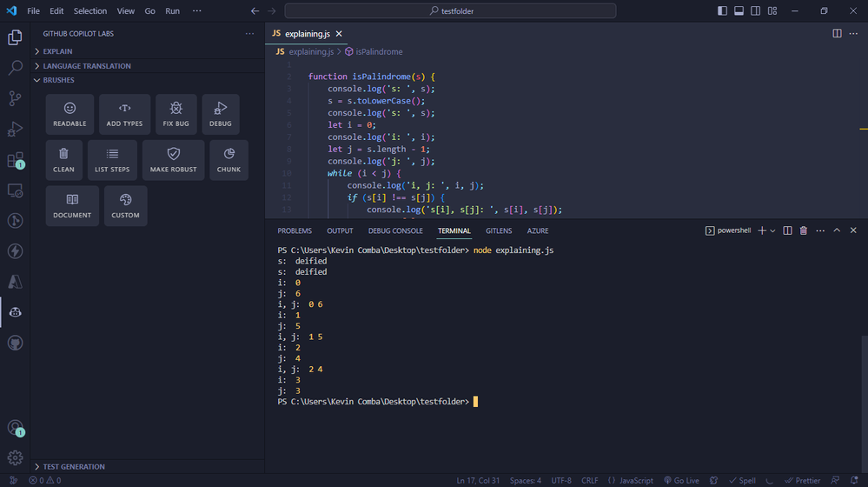Toggle the secondary sidebar layout button
The height and width of the screenshot is (487, 868).
[x=755, y=11]
